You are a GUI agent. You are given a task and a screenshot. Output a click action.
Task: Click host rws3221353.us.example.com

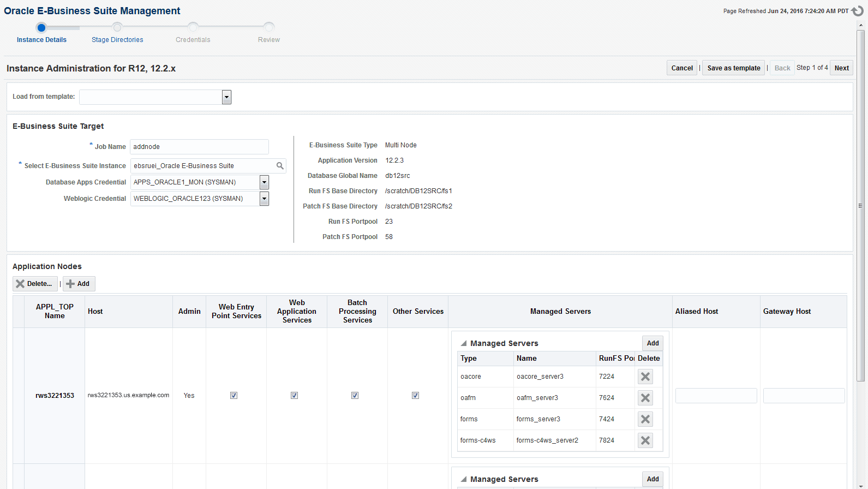pyautogui.click(x=128, y=395)
